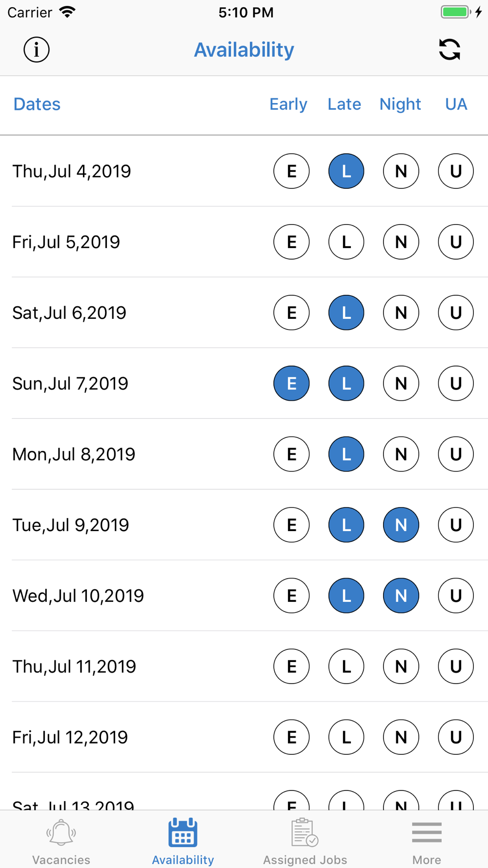Turn off Night shift Tue, Jul 9
This screenshot has width=488, height=868.
[401, 525]
